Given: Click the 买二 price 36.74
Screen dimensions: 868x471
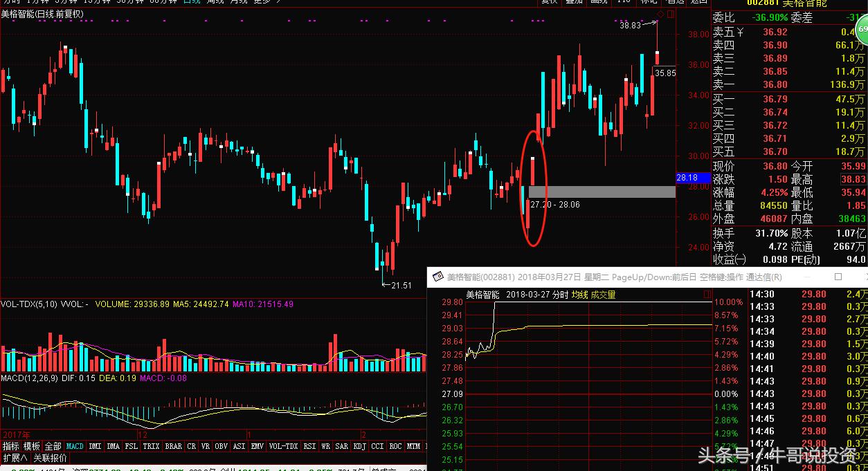Looking at the screenshot, I should (x=775, y=112).
